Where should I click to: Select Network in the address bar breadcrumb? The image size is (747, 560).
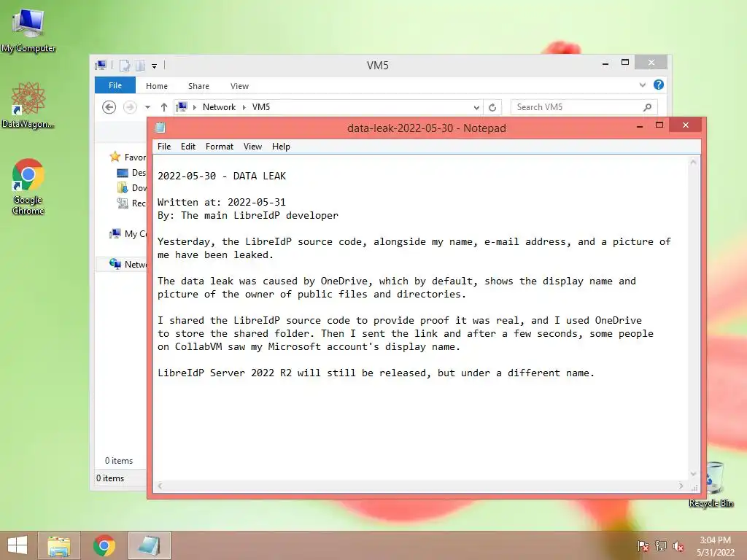click(219, 107)
